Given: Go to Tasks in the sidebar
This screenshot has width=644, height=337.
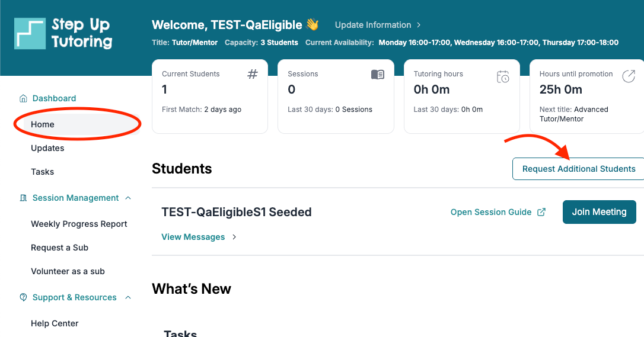Looking at the screenshot, I should coord(42,172).
